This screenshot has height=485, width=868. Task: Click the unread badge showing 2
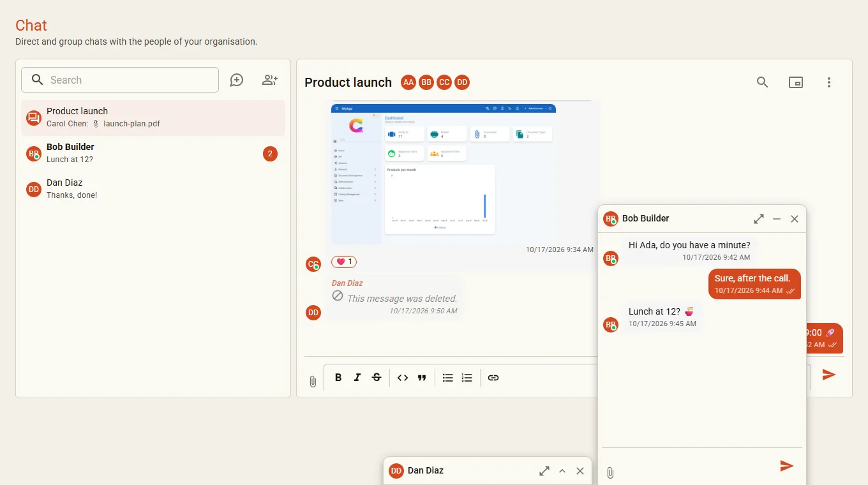click(270, 154)
